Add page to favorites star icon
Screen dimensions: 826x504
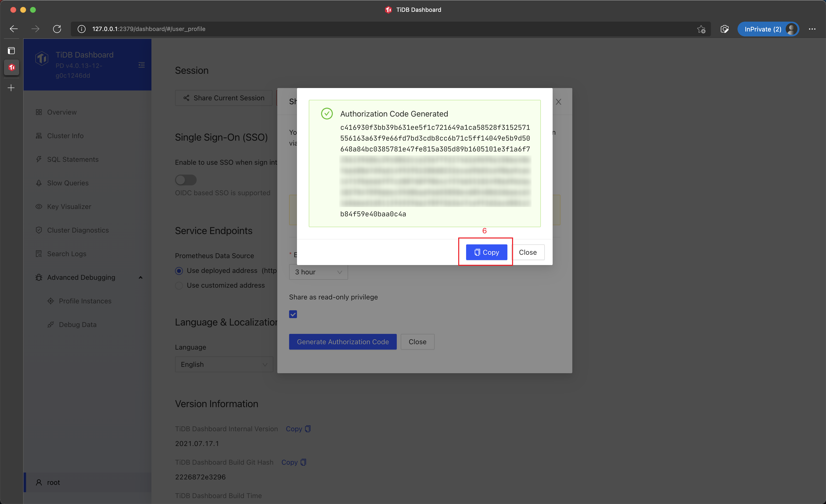click(701, 29)
